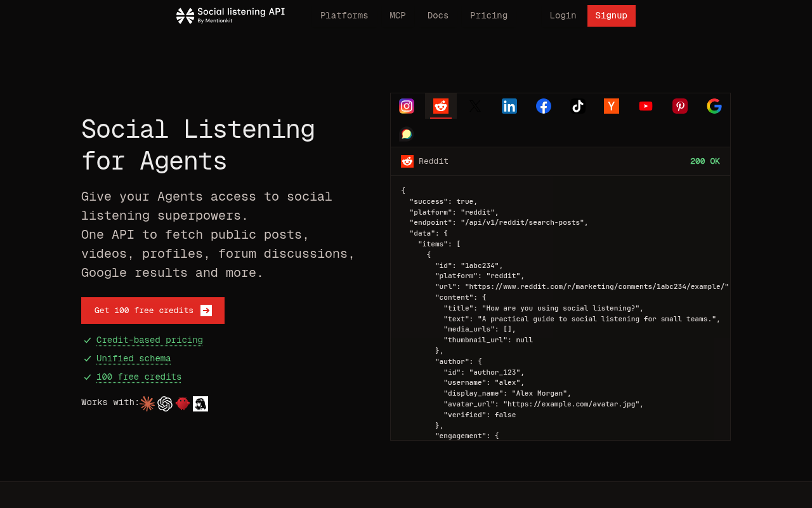Open the Platforms menu item
This screenshot has width=812, height=508.
coord(344,16)
